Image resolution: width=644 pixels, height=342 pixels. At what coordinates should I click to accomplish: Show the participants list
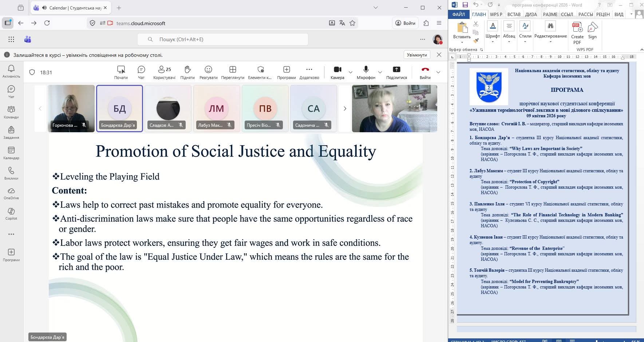click(x=164, y=72)
